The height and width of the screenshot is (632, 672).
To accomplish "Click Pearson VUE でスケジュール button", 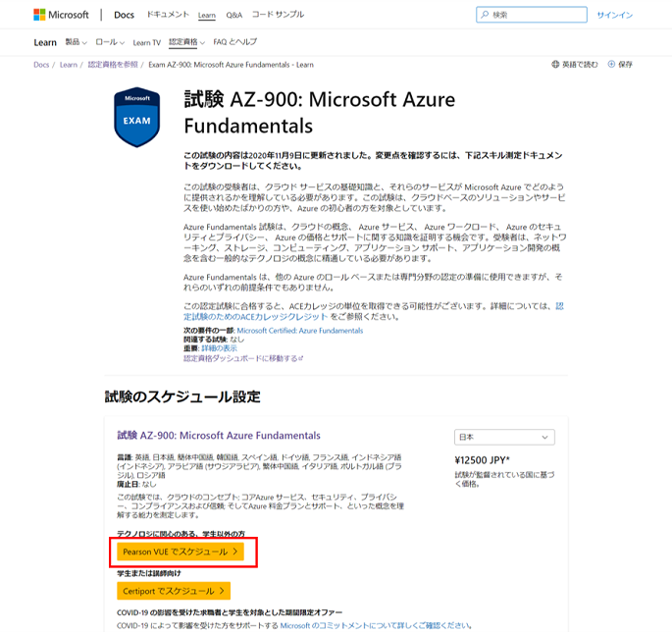I will coord(181,552).
